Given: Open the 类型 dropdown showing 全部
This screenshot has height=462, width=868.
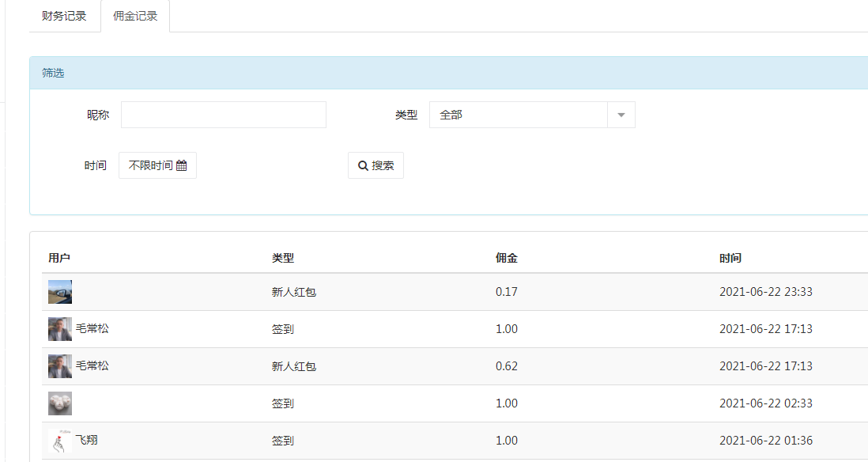Looking at the screenshot, I should (x=532, y=115).
